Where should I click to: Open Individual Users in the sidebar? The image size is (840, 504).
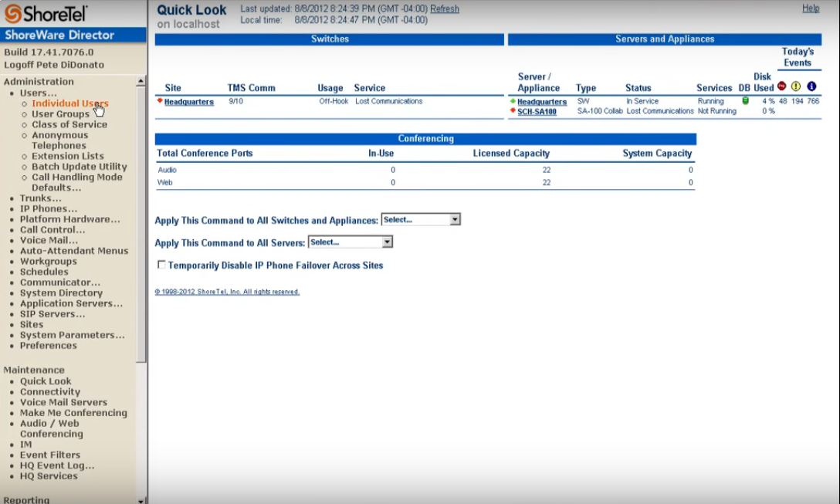point(69,103)
